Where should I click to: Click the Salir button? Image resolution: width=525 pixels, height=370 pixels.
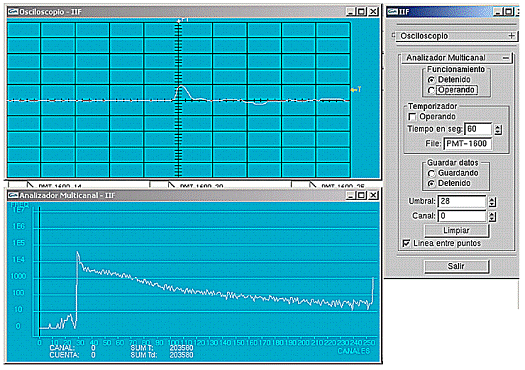click(456, 266)
